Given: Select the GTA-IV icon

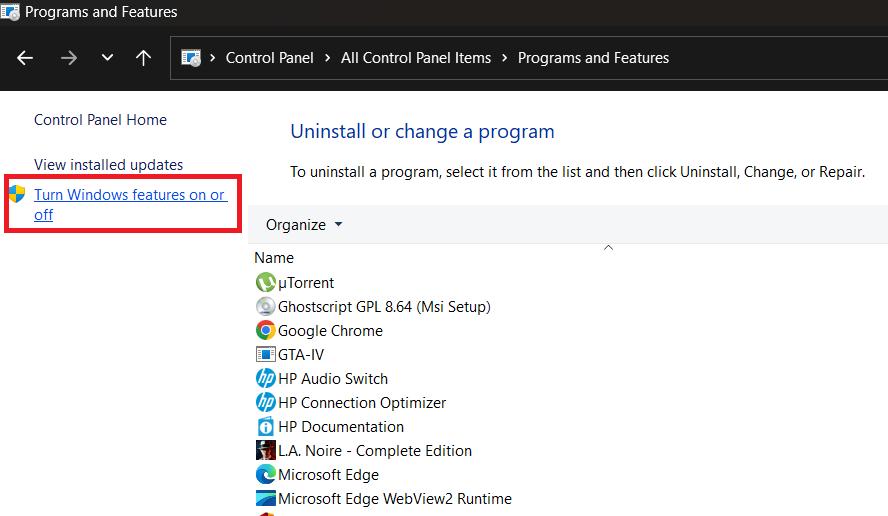Looking at the screenshot, I should [x=265, y=355].
